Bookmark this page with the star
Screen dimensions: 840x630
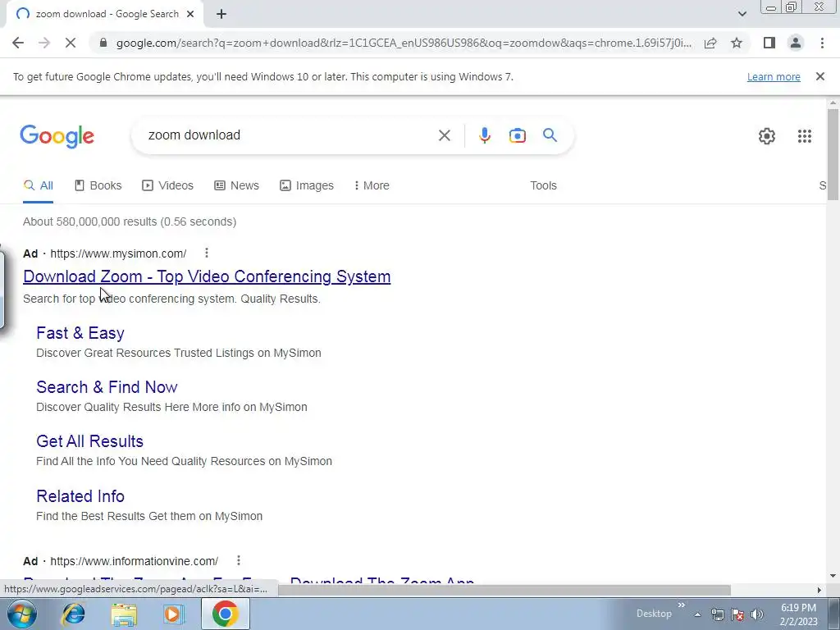pos(737,43)
